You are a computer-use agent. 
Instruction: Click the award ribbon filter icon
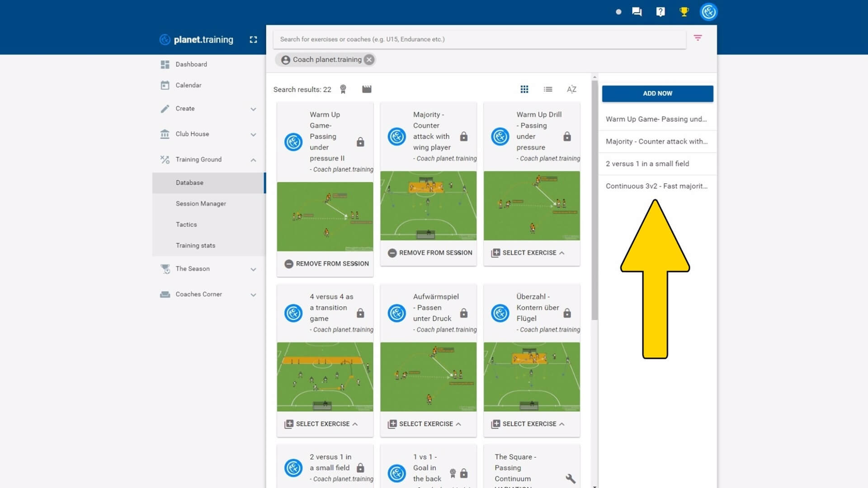coord(343,89)
